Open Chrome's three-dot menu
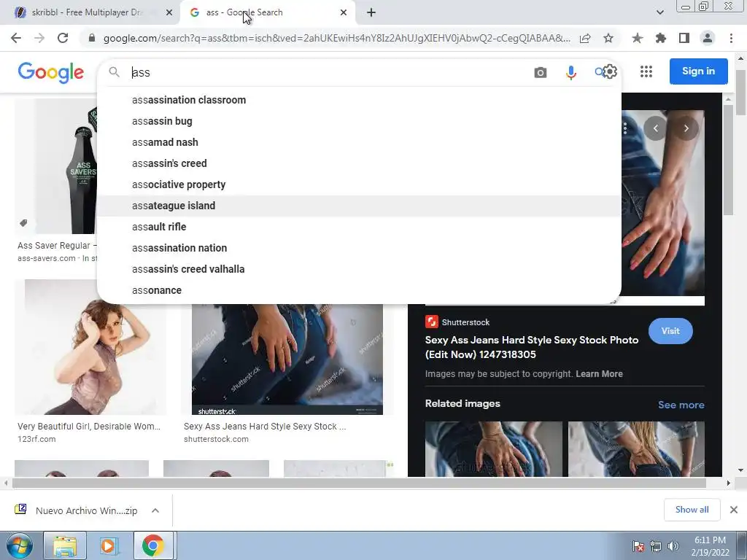 tap(731, 38)
